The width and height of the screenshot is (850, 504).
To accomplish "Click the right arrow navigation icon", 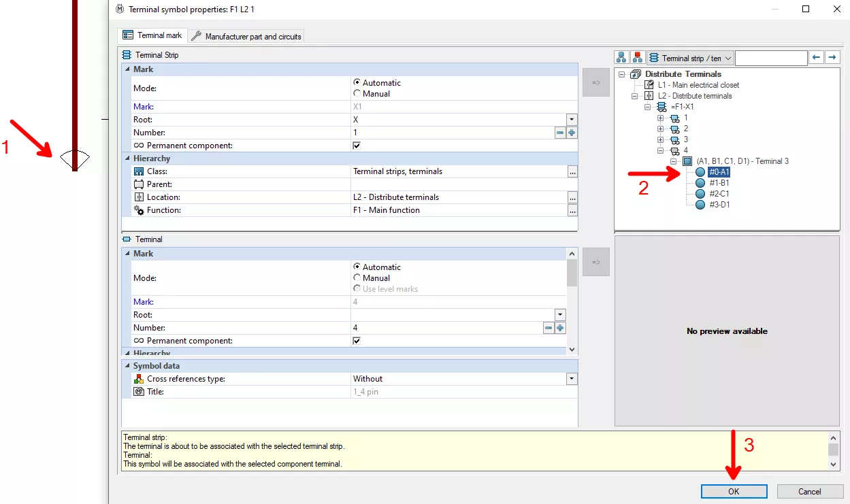I will coord(832,58).
